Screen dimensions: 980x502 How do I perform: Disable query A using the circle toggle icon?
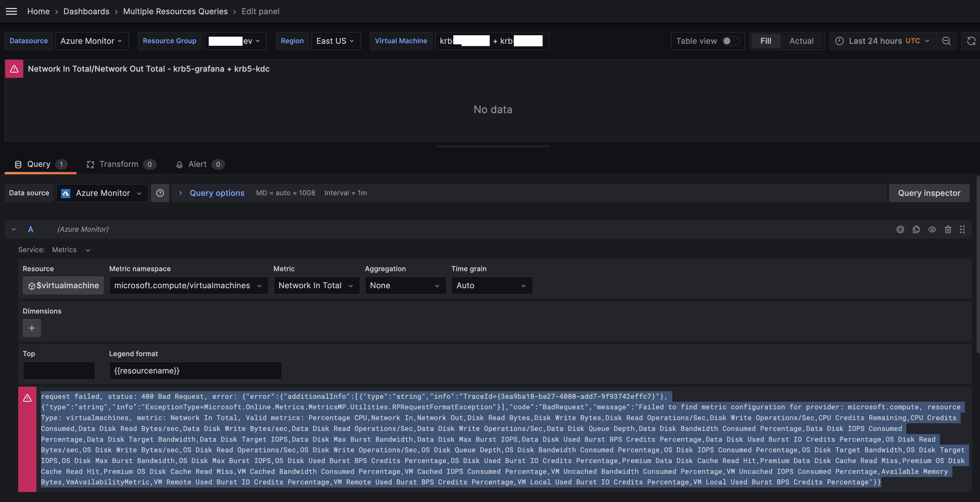(900, 229)
